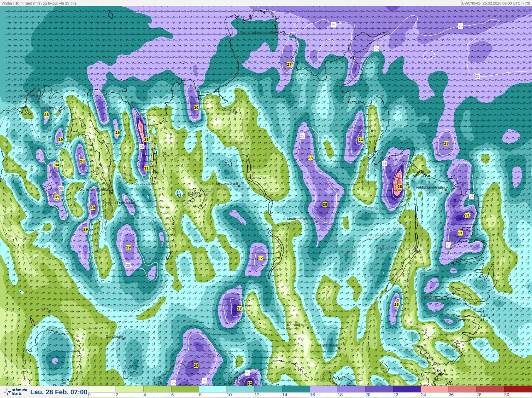Click the legend tick label 16
Image resolution: width=532 pixels, height=398 pixels.
point(312,395)
